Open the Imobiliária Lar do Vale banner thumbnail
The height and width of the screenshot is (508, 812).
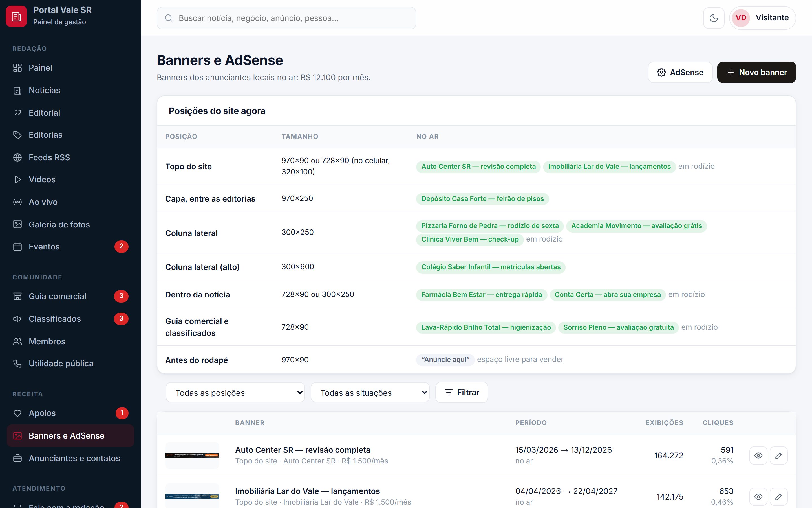coord(192,496)
